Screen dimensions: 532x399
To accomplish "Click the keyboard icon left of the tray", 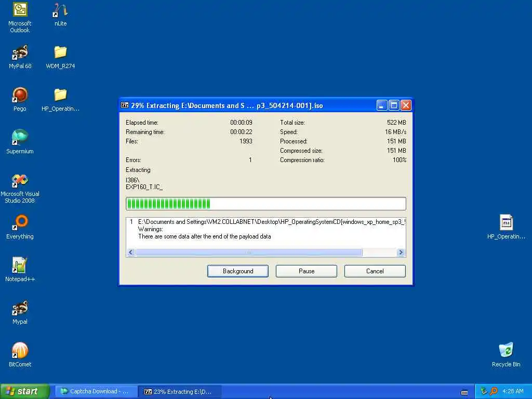I will coord(464,393).
